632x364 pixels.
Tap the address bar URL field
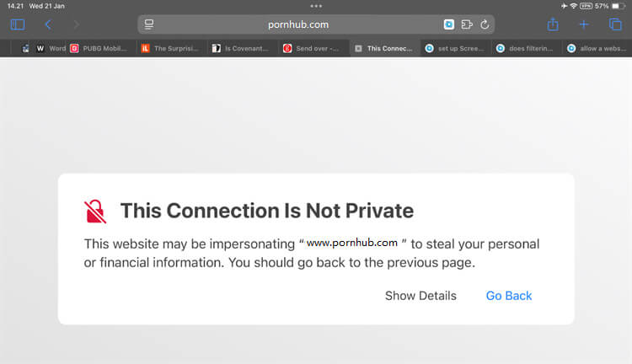coord(298,24)
